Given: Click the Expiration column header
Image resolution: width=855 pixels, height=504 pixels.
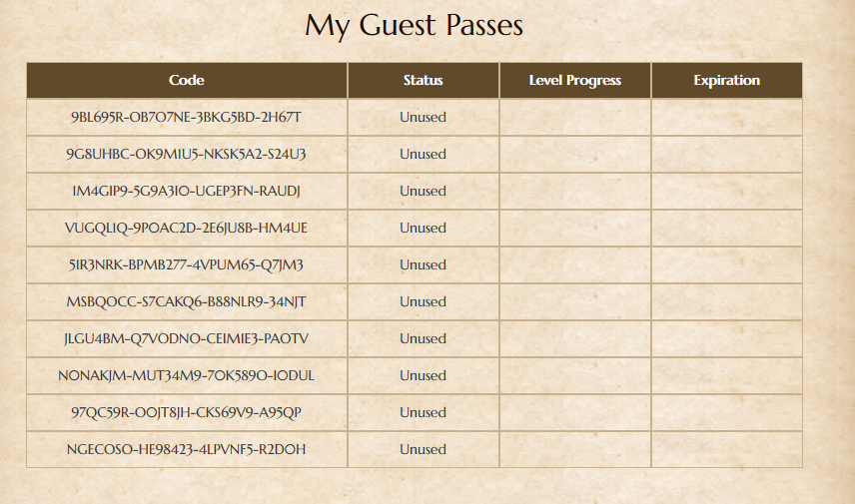Looking at the screenshot, I should (726, 80).
